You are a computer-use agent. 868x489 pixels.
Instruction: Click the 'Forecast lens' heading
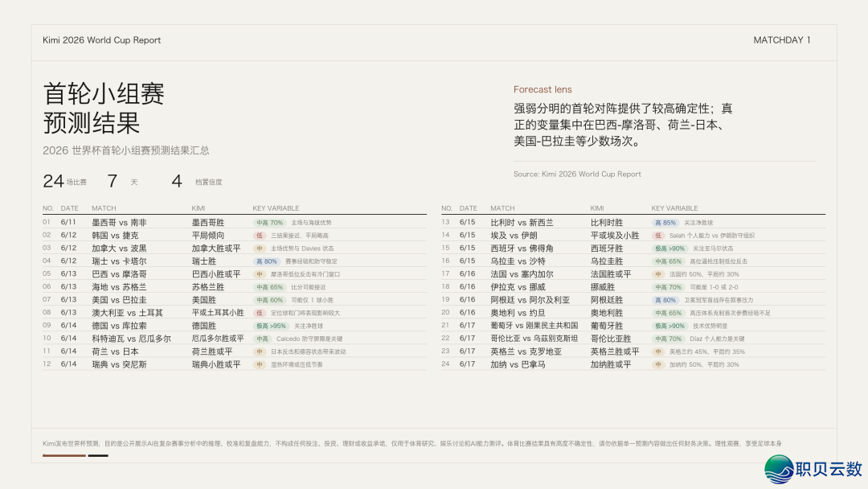542,89
